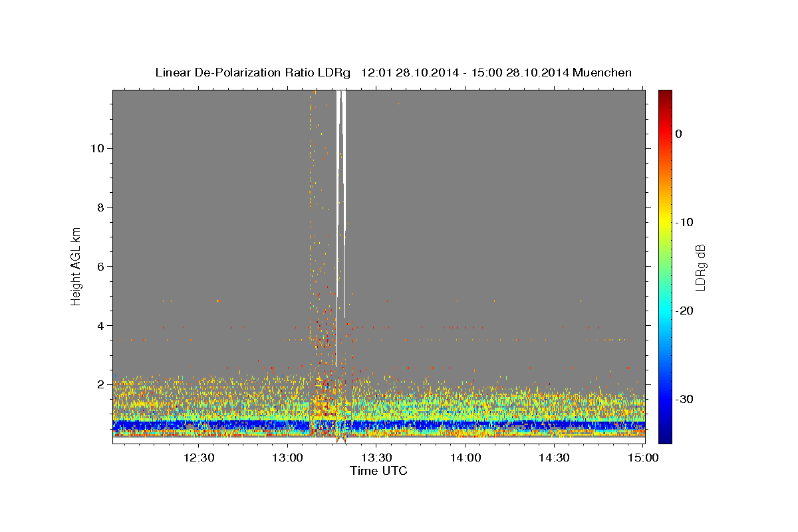This screenshot has height=532, width=798.
Task: Click the 'LDRg dB' colorbar label
Action: point(700,267)
